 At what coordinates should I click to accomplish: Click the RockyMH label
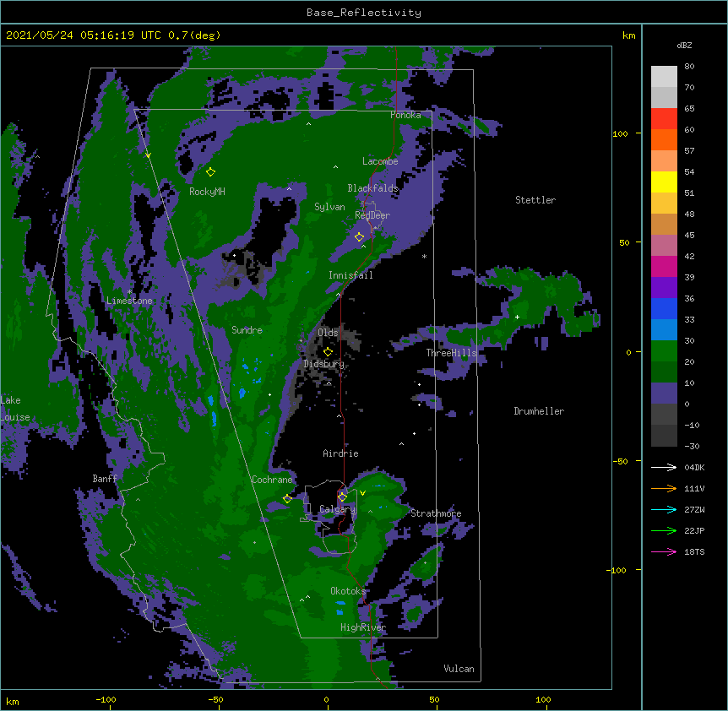(207, 192)
